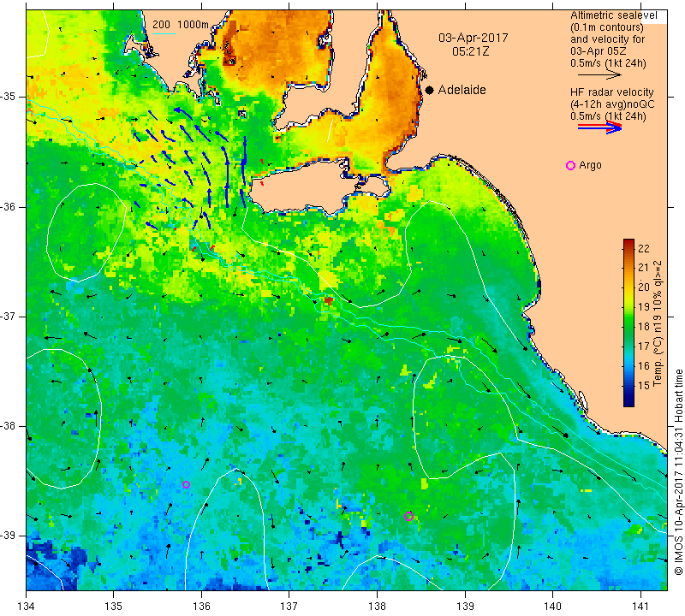Click the '20' tick on colour bar
Viewport: 685px width, 616px height.
click(644, 287)
